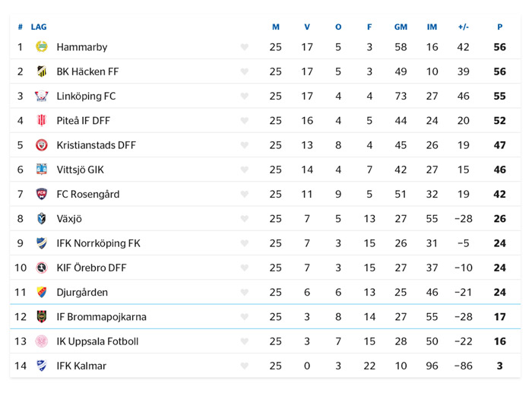Select the Växjö row in the standings
The image size is (532, 393).
(265, 219)
